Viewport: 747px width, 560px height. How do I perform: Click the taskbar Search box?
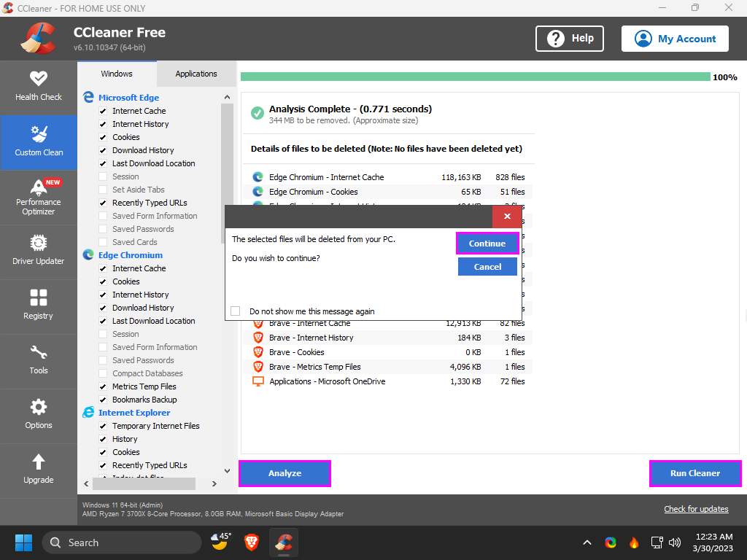(122, 542)
